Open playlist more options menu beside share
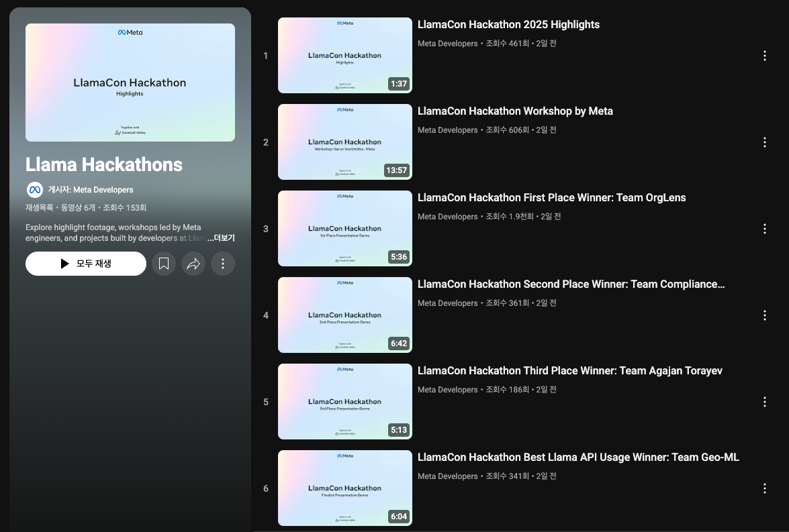This screenshot has width=789, height=532. [223, 264]
